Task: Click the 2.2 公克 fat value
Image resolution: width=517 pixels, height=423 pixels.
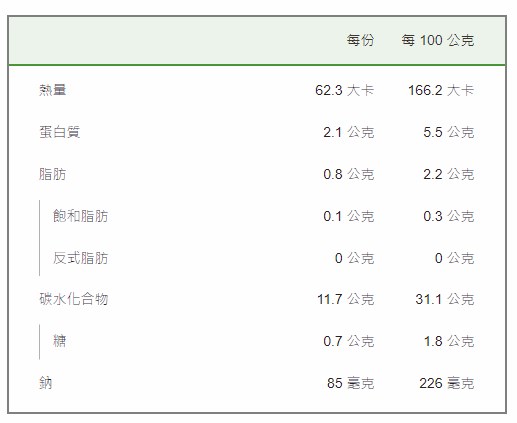Action: point(448,174)
